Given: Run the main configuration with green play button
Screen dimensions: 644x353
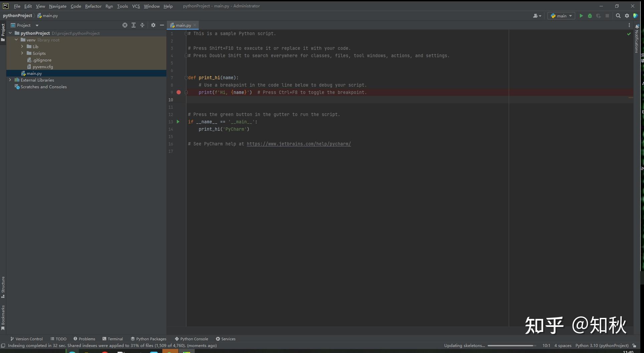Looking at the screenshot, I should point(581,16).
